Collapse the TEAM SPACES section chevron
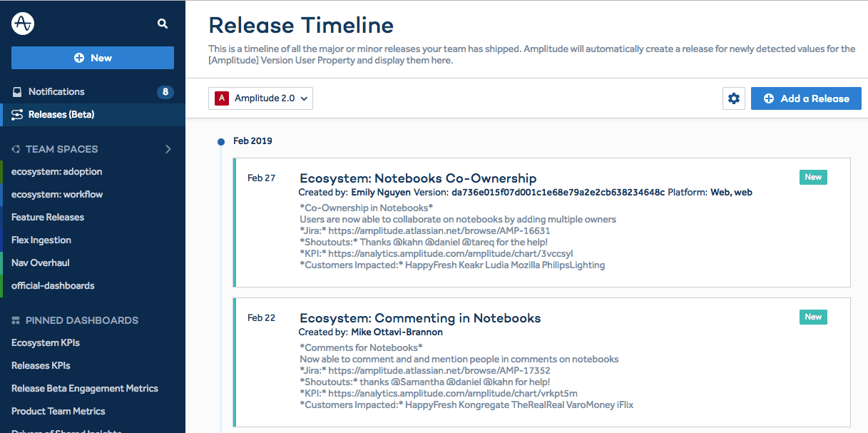 tap(168, 149)
